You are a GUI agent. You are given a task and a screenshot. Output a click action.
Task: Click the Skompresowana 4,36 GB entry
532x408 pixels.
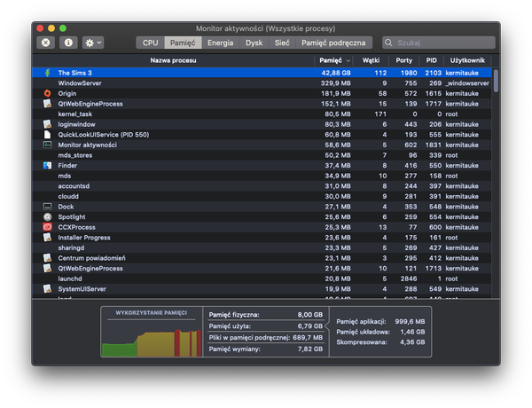click(380, 342)
